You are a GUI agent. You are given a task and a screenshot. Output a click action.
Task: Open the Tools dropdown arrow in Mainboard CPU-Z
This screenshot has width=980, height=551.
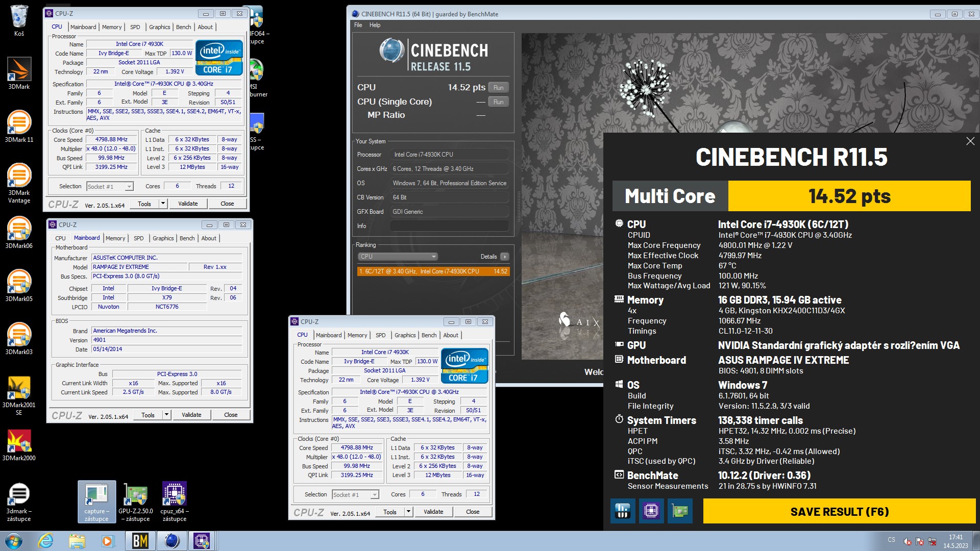(166, 415)
